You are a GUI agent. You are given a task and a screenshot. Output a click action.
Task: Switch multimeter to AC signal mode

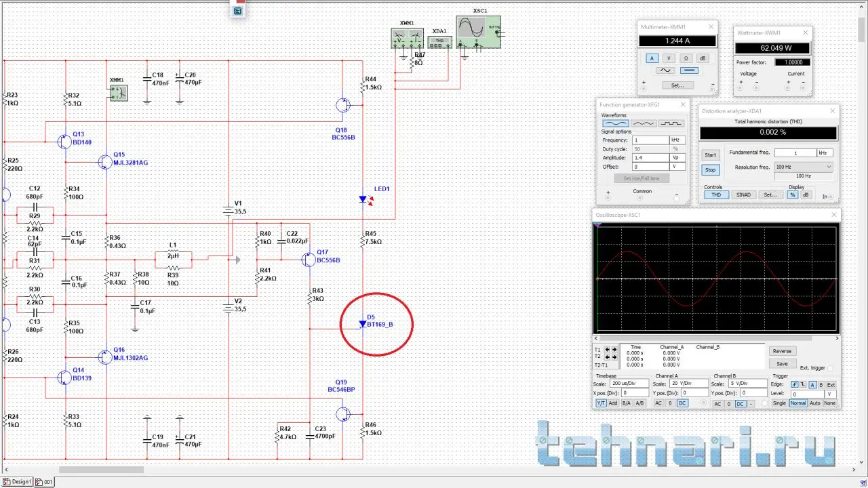pyautogui.click(x=665, y=70)
